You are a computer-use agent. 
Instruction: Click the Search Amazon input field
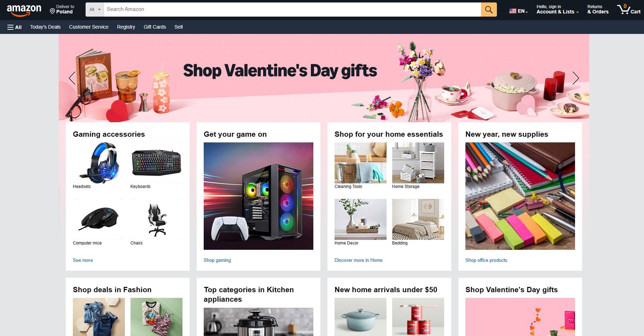[292, 10]
